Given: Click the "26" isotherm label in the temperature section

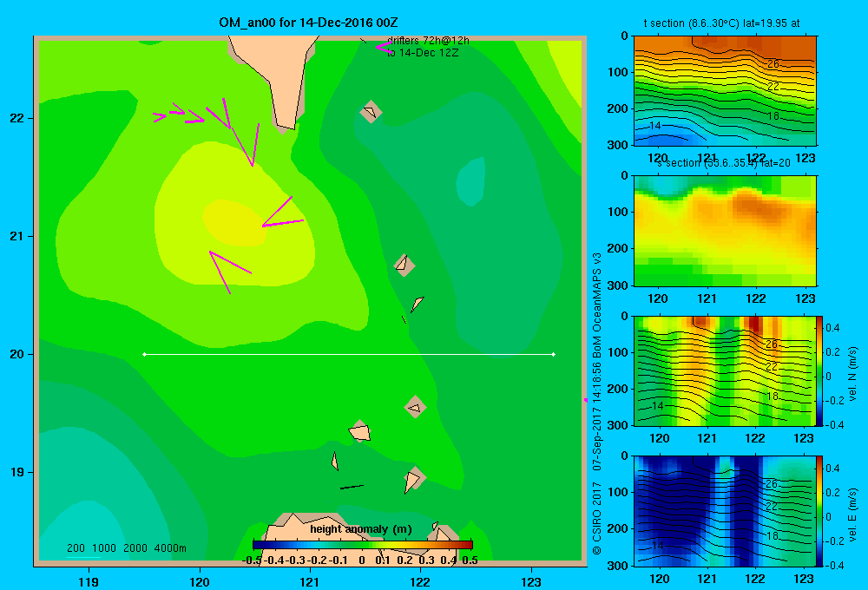Looking at the screenshot, I should [773, 63].
